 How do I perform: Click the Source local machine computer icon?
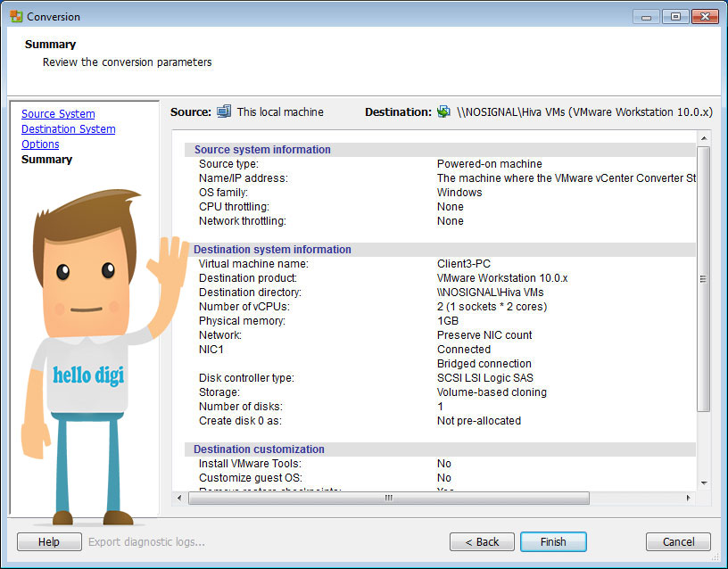224,111
